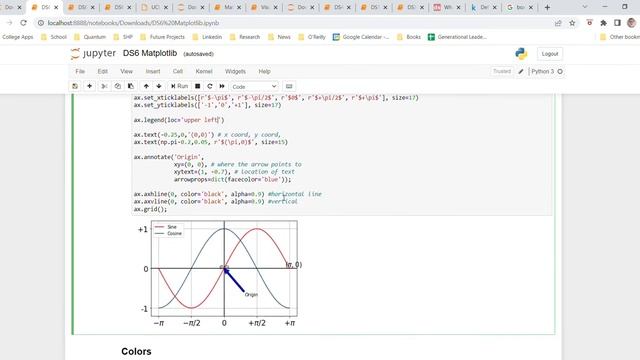
Task: Switch to the Wh browser tab
Action: pyautogui.click(x=447, y=7)
